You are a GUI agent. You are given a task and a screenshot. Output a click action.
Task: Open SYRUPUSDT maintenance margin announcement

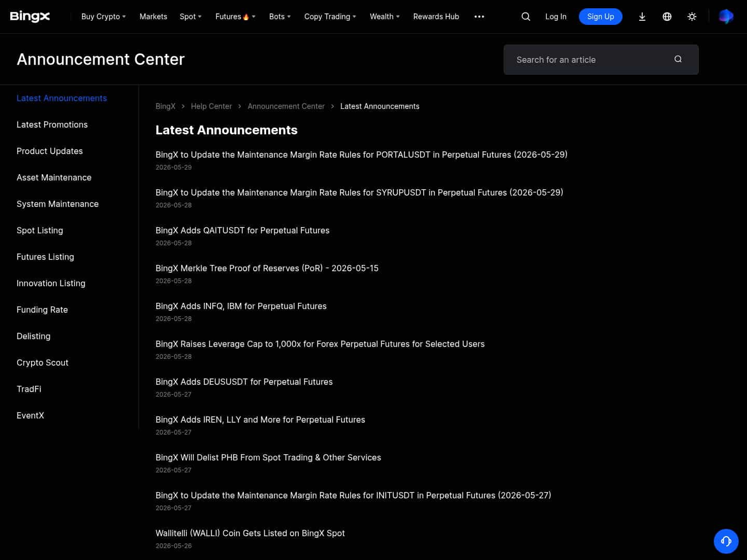tap(359, 192)
